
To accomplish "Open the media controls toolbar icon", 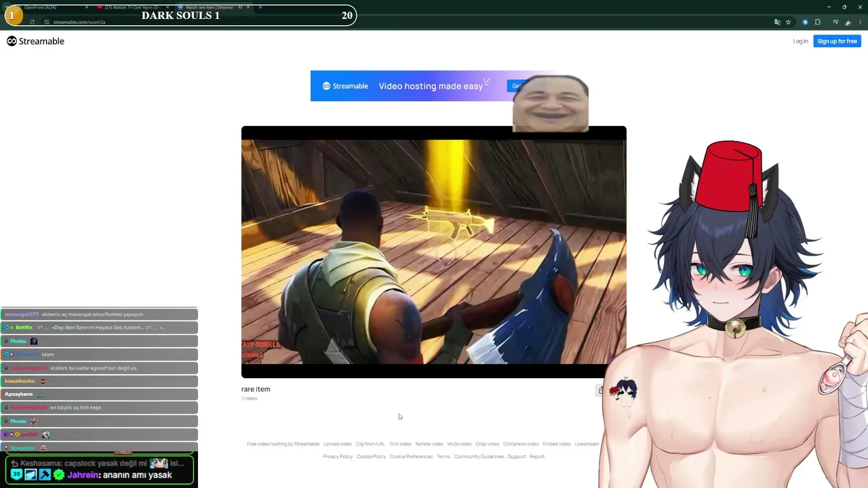I will click(835, 22).
